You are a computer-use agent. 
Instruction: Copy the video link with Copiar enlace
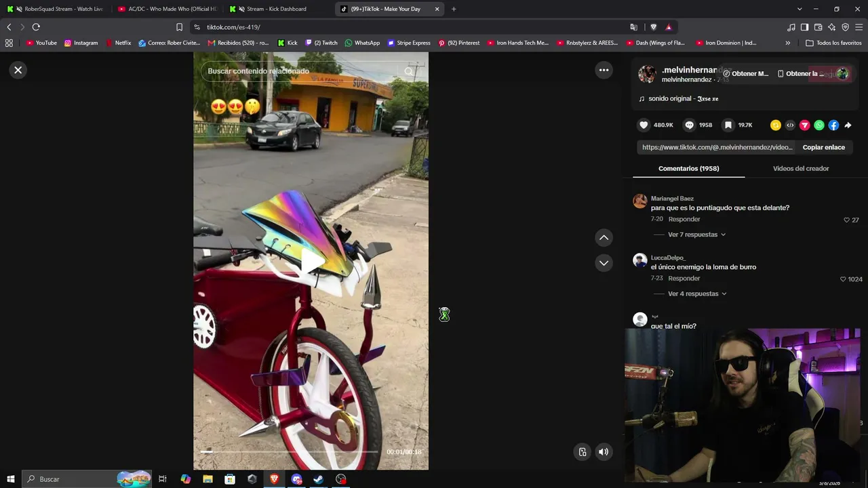click(x=823, y=147)
